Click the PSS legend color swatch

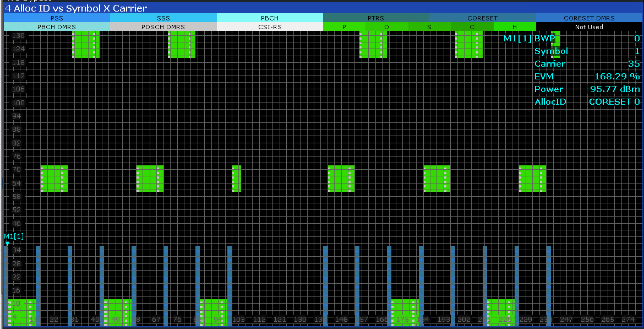[x=57, y=18]
